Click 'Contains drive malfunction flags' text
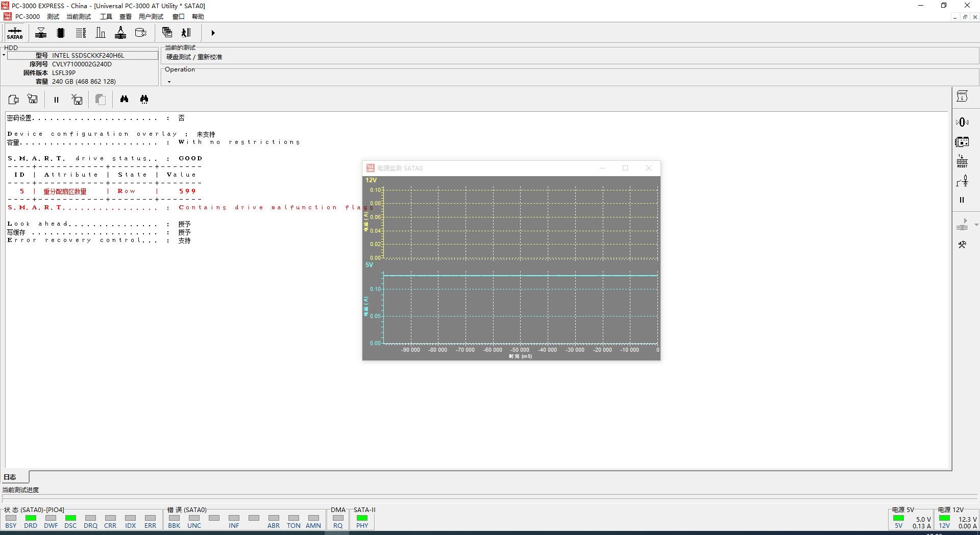Viewport: 980px width, 535px height. click(276, 207)
